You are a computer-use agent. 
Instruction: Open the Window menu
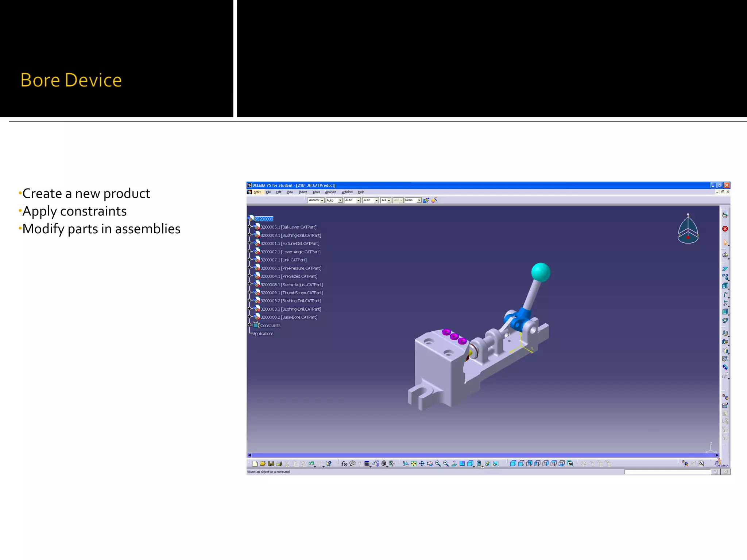point(347,192)
